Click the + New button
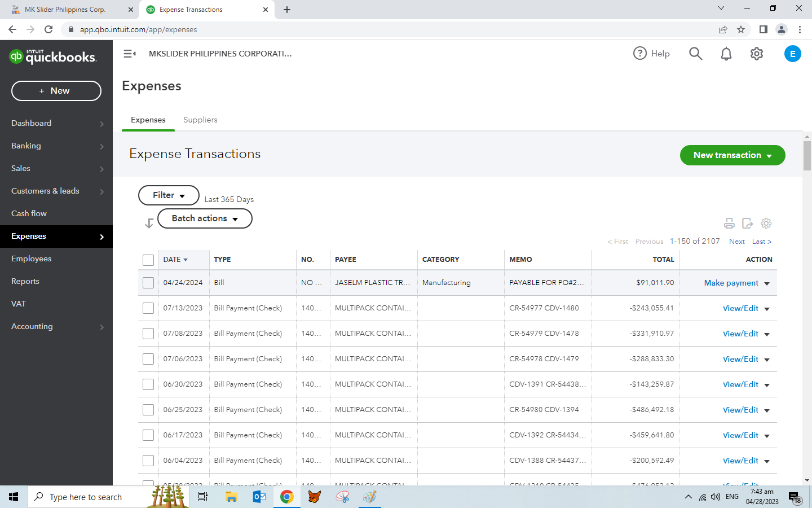 point(56,91)
